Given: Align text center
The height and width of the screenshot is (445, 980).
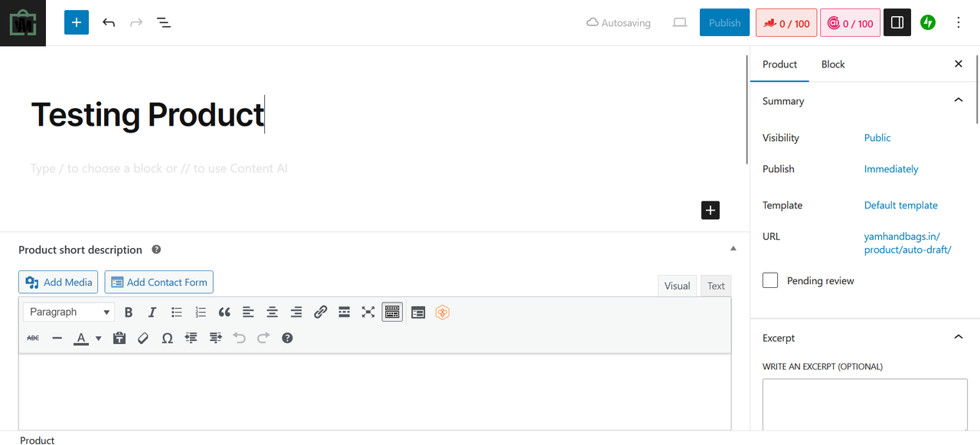Looking at the screenshot, I should (272, 312).
